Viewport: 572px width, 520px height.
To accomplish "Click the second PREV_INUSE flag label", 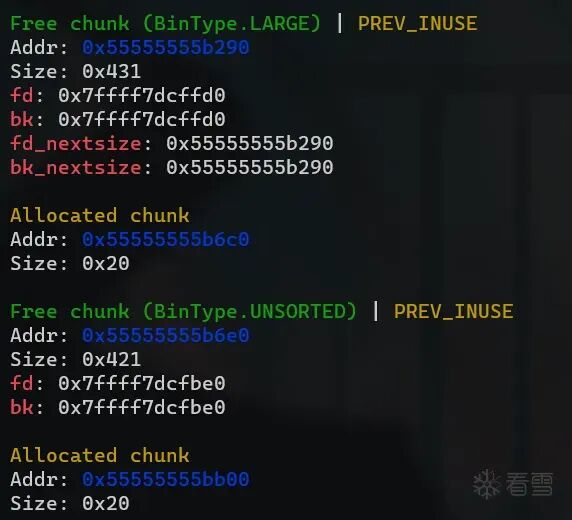I will (x=453, y=312).
